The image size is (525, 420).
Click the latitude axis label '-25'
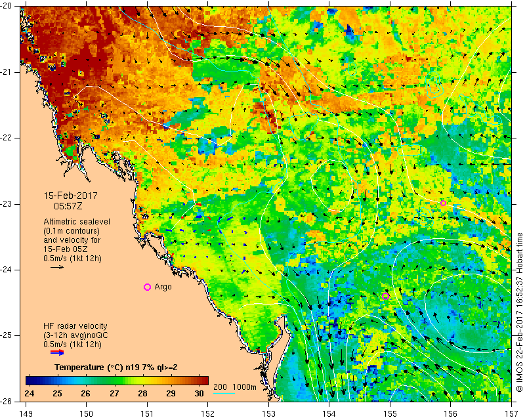[x=6, y=335]
